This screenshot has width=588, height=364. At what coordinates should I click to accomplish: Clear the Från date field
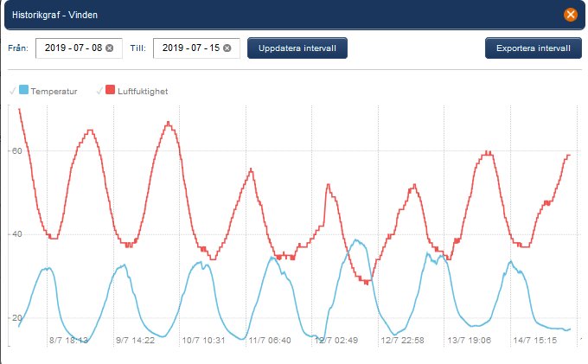[x=109, y=48]
